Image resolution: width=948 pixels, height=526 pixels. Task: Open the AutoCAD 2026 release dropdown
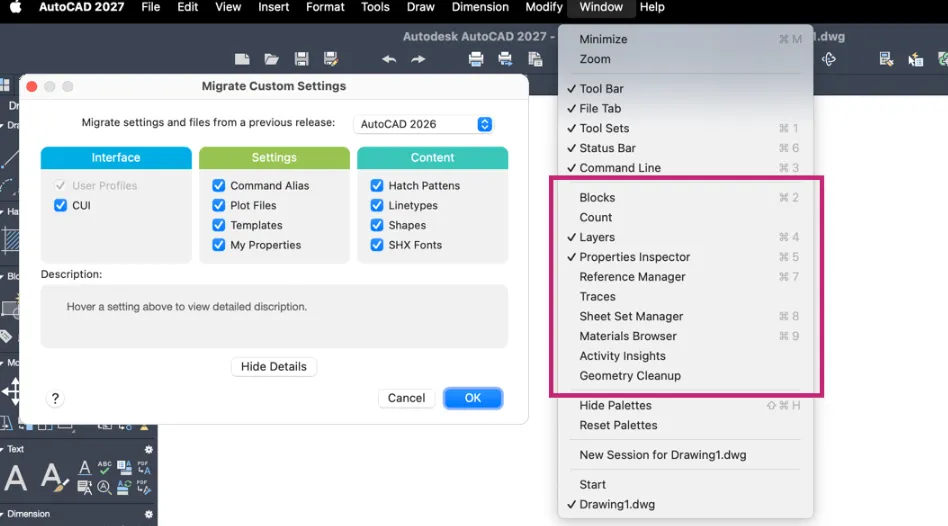tap(424, 124)
